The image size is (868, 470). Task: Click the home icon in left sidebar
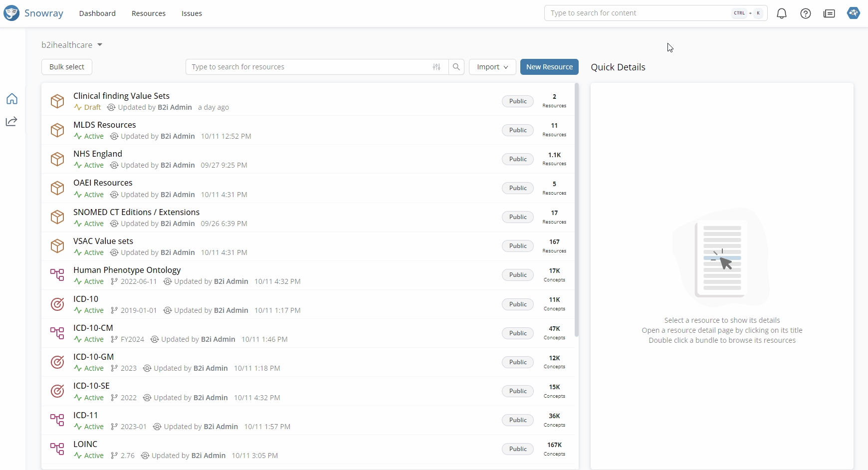coord(12,99)
